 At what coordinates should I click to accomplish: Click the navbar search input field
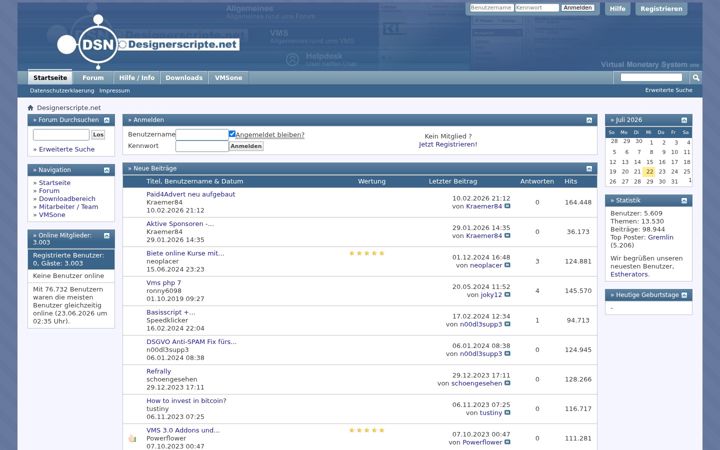pyautogui.click(x=651, y=78)
